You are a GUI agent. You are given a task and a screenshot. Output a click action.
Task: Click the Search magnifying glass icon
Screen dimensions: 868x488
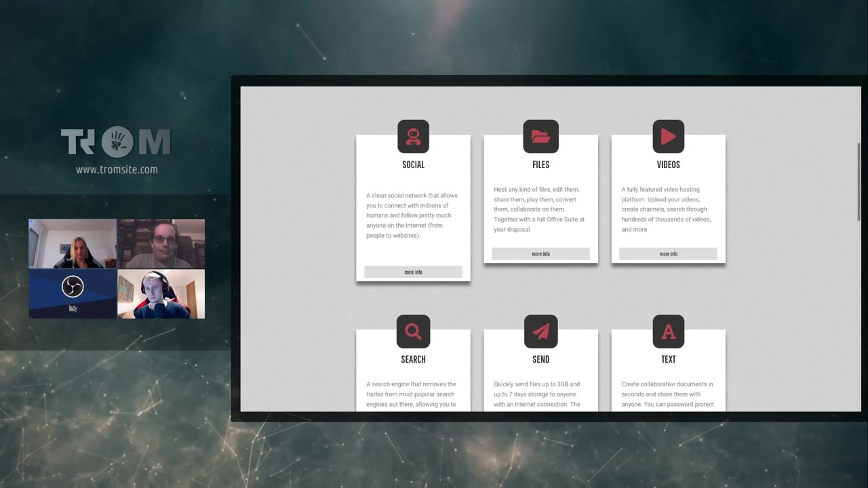[413, 331]
